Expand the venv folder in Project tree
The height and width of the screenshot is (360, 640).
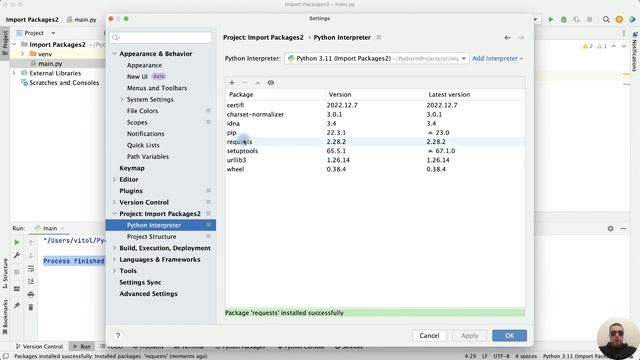click(x=22, y=54)
